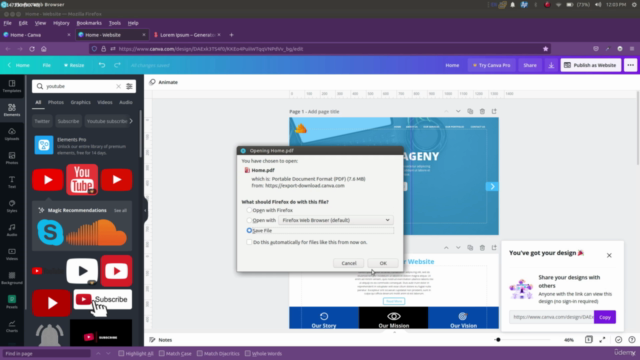The image size is (640, 360).
Task: Open the File menu in Firefox menu bar
Action: tap(7, 23)
